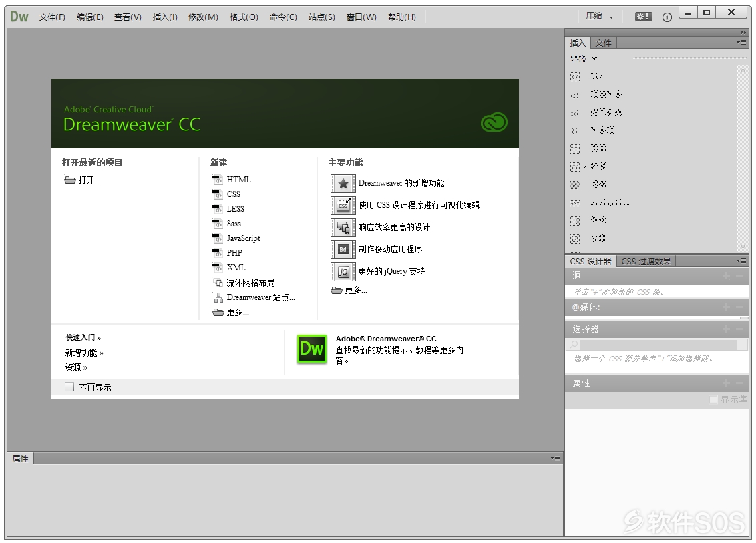Open 制作移动应用程序 feature
This screenshot has height=543, width=756.
pos(377,250)
